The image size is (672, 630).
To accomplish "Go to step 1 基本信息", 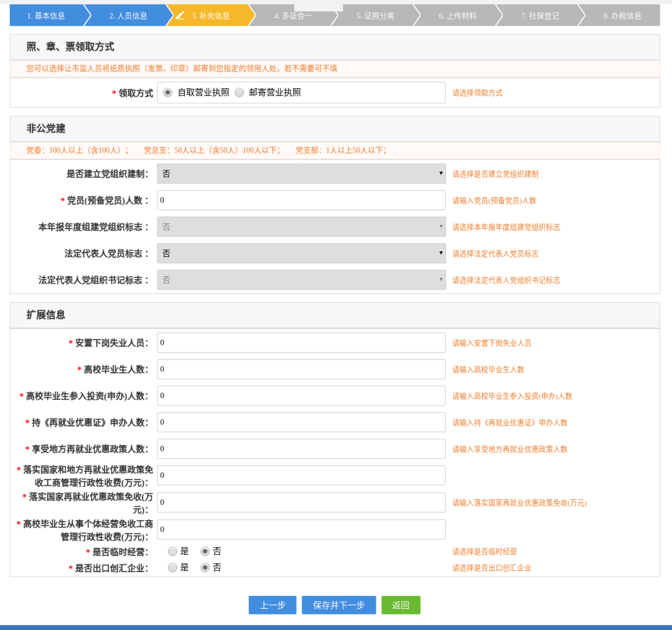I will (46, 16).
